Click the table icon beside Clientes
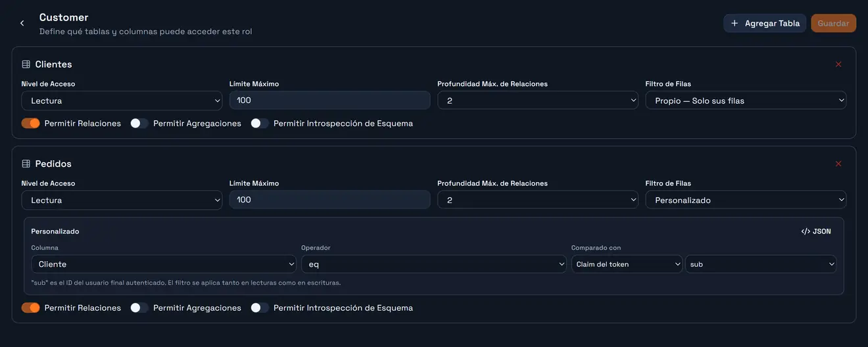The width and height of the screenshot is (868, 347). [26, 64]
